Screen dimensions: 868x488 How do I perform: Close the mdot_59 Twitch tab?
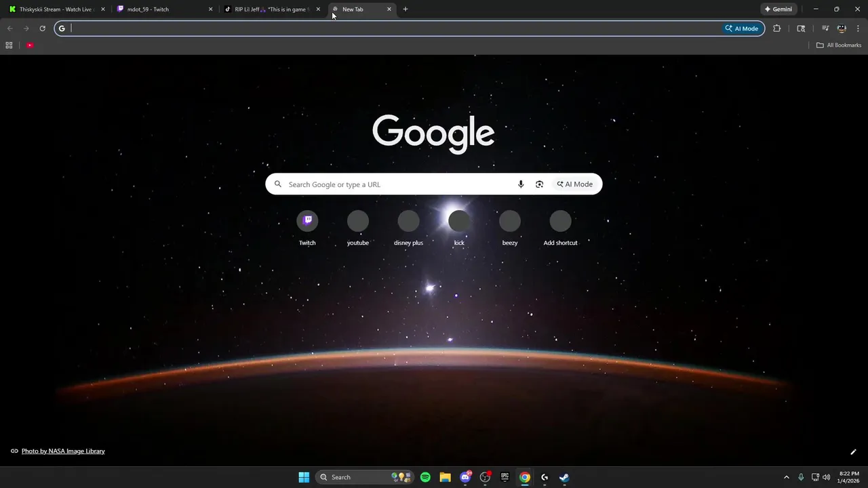point(210,9)
